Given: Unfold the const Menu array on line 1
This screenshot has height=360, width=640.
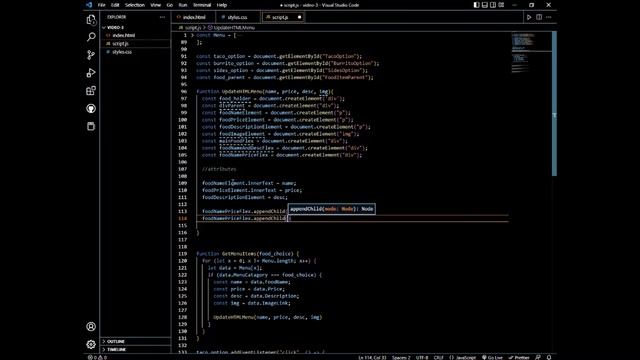Looking at the screenshot, I should [x=192, y=35].
